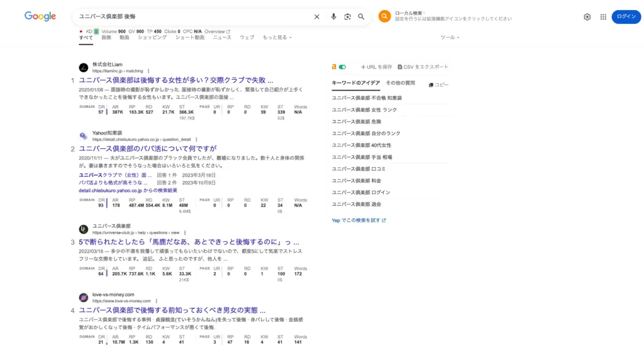Expand the ツール dropdown
Image resolution: width=644 pixels, height=345 pixels.
pyautogui.click(x=450, y=37)
